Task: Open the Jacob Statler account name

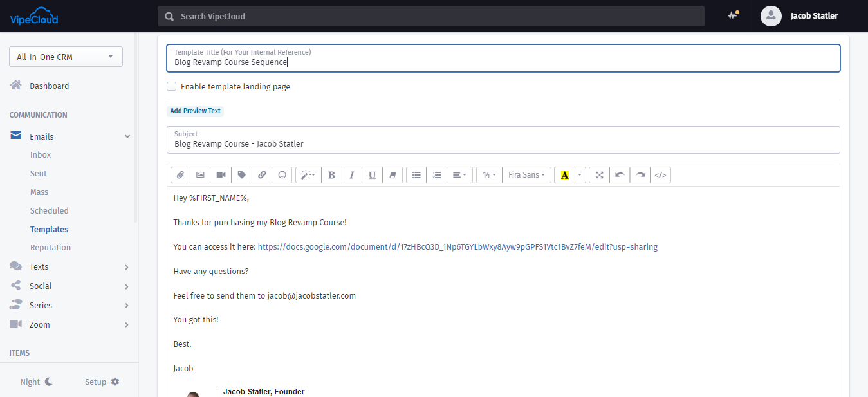Action: coord(814,16)
